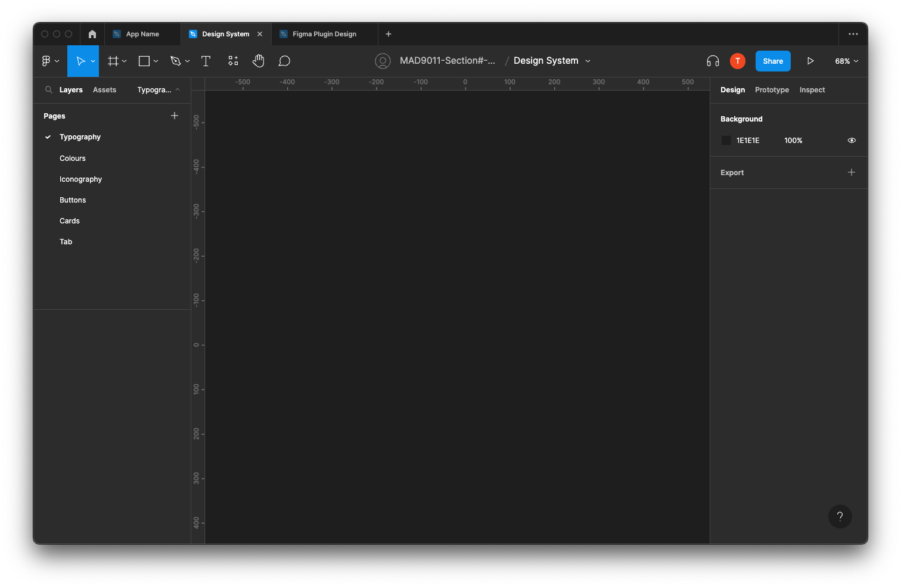Click the Rectangle shape tool
Screen dimensions: 901x588
tap(144, 61)
